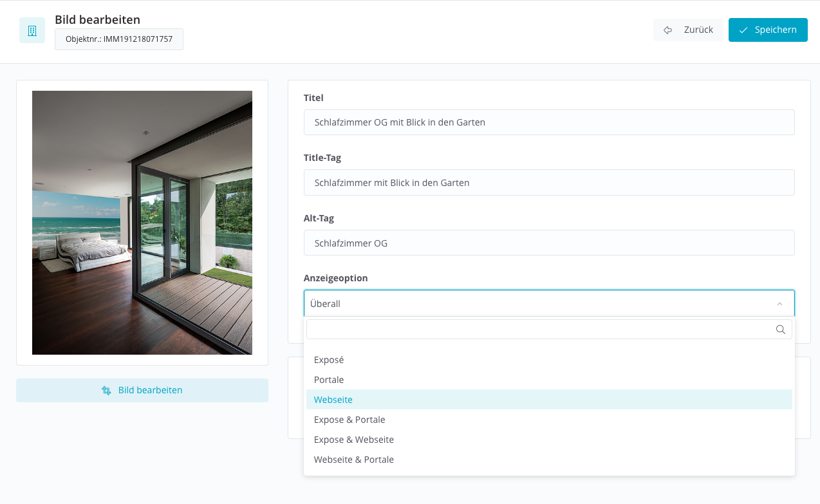The width and height of the screenshot is (820, 504).
Task: Pick the highlighted Webseite option
Action: tap(333, 400)
